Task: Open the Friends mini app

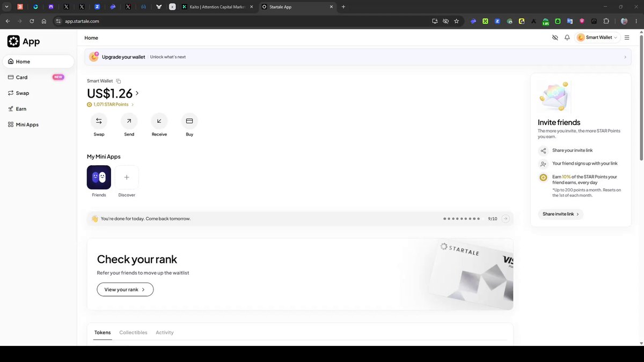Action: pos(99,177)
